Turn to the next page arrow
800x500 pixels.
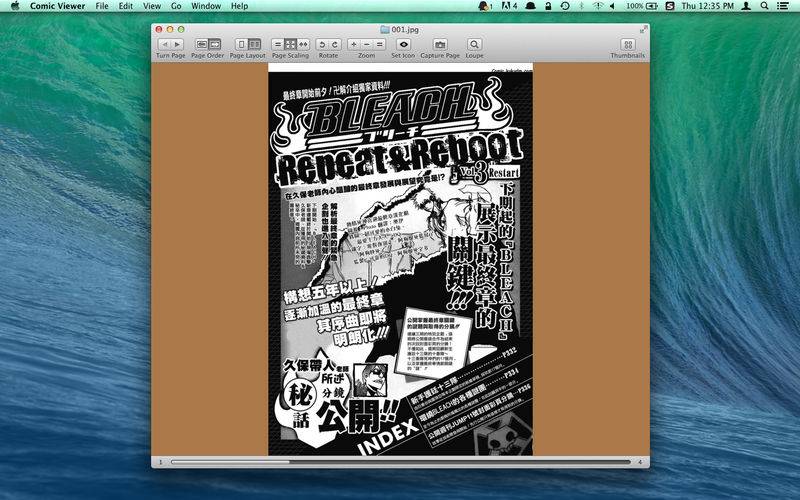click(x=177, y=44)
